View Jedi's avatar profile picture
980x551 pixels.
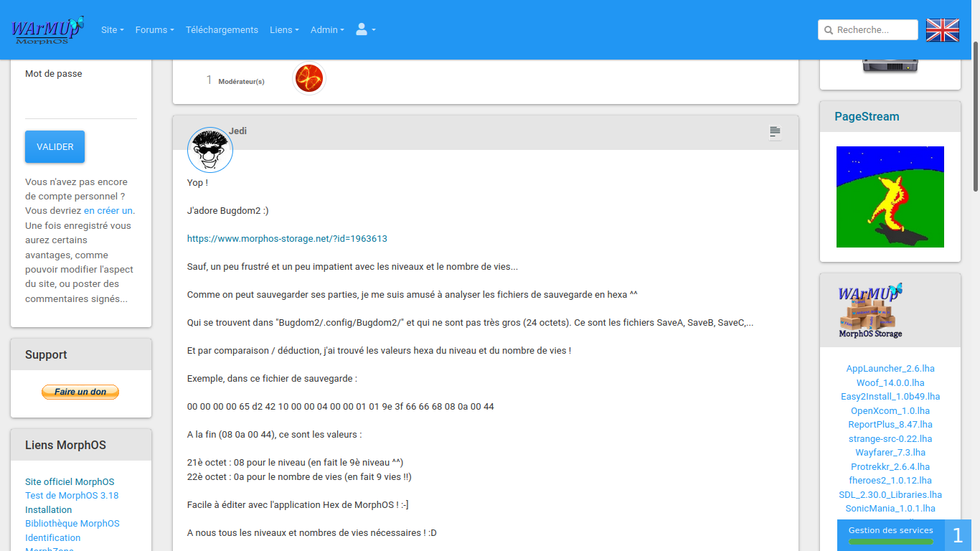(210, 150)
